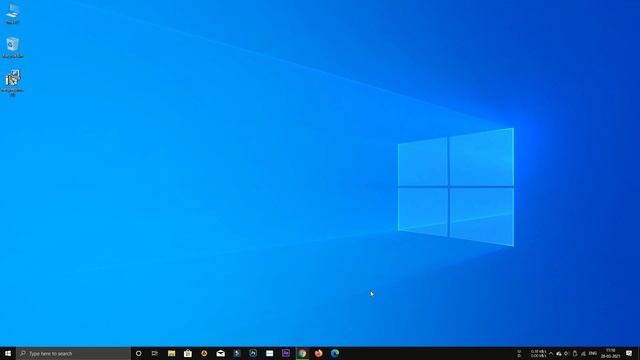The width and height of the screenshot is (640, 360).
Task: Open the clock and date flyout
Action: pos(611,353)
